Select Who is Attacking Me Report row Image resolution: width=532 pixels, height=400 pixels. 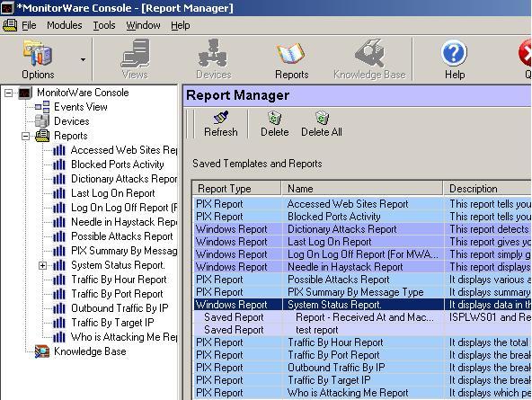pyautogui.click(x=362, y=393)
